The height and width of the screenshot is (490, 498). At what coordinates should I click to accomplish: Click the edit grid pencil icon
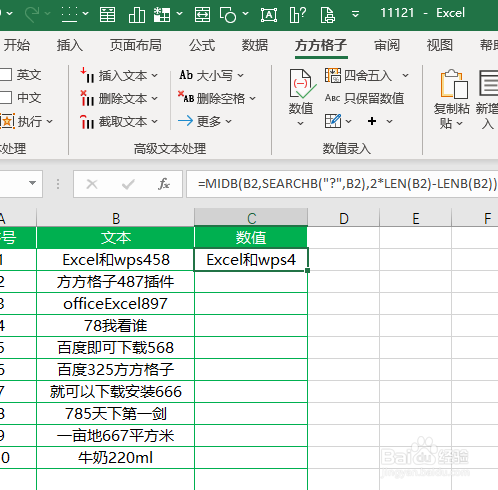pos(333,121)
